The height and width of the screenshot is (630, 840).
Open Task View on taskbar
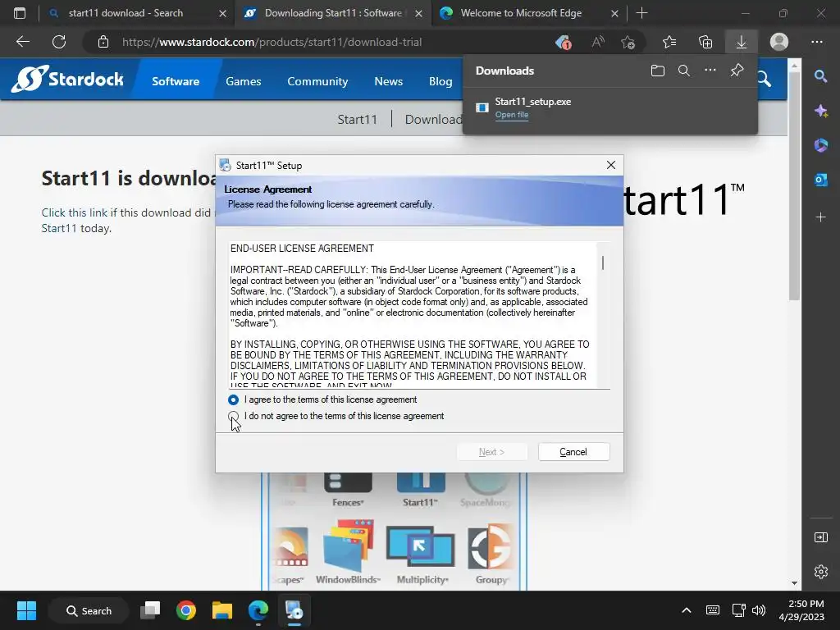point(150,610)
